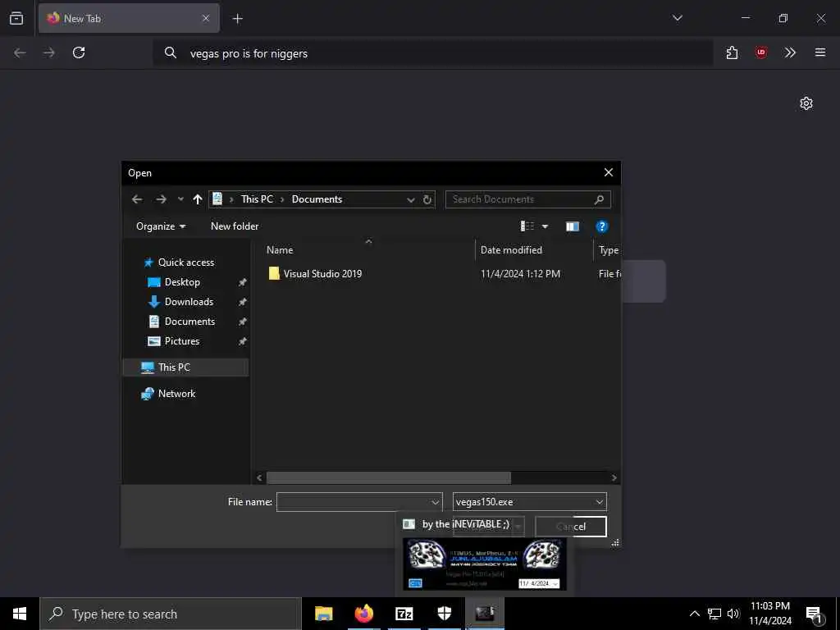The width and height of the screenshot is (840, 630).
Task: Open Downloads in navigation pane
Action: [x=189, y=302]
